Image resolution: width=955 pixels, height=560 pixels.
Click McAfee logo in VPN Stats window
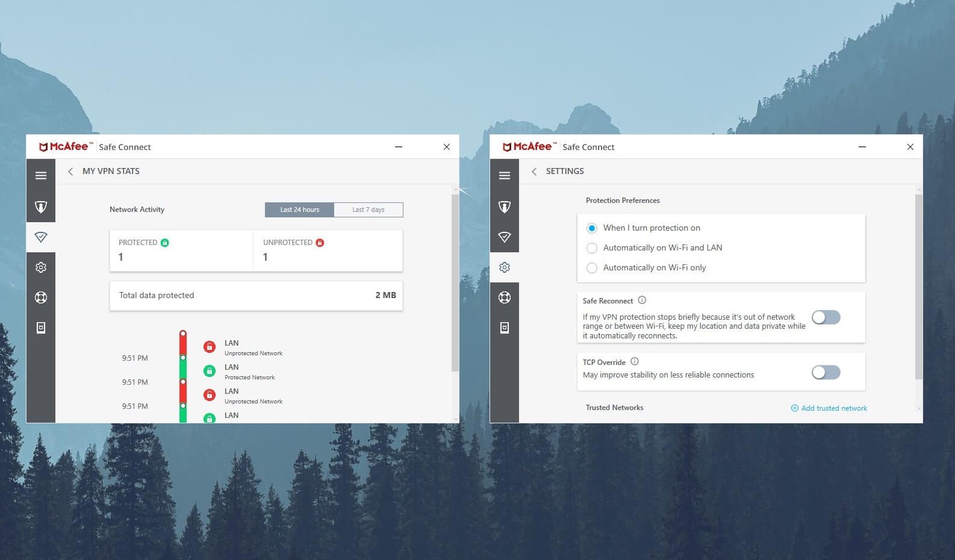66,147
